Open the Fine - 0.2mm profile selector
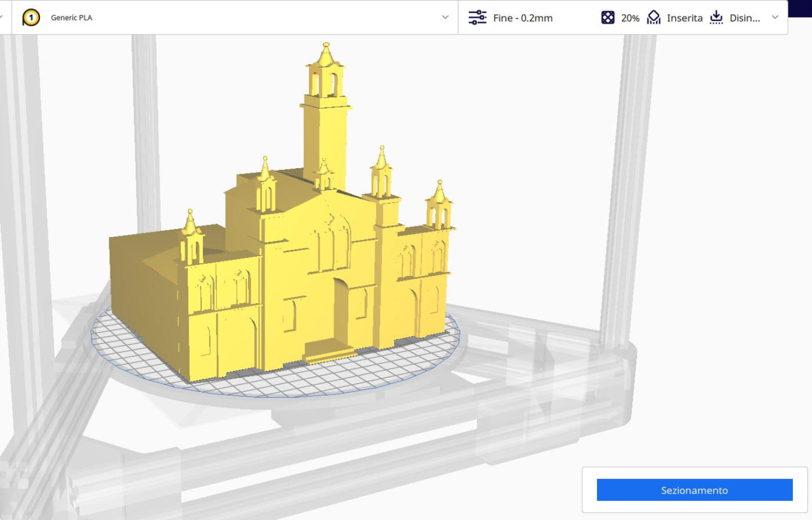The width and height of the screenshot is (812, 520). coord(523,18)
